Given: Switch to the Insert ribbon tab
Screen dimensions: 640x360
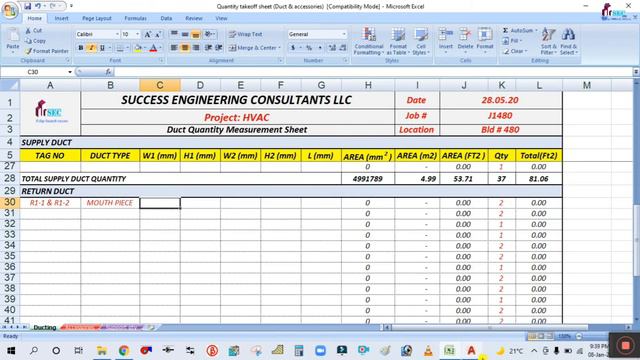Looking at the screenshot, I should [62, 18].
